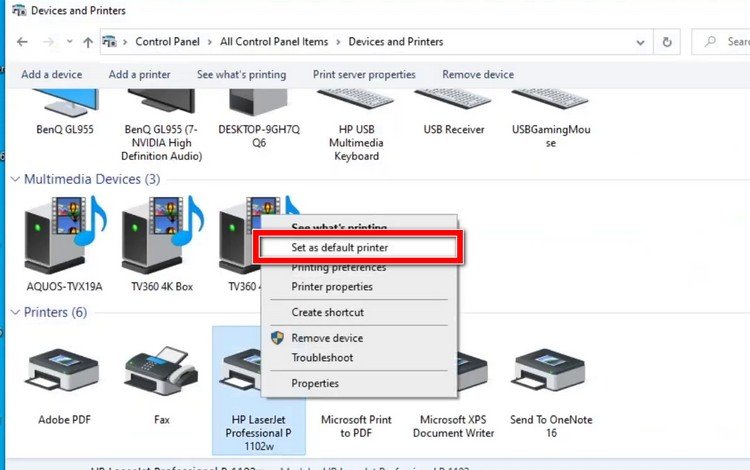This screenshot has width=750, height=470.
Task: Expand the chevron after Control Panel breadcrumb
Action: 210,42
